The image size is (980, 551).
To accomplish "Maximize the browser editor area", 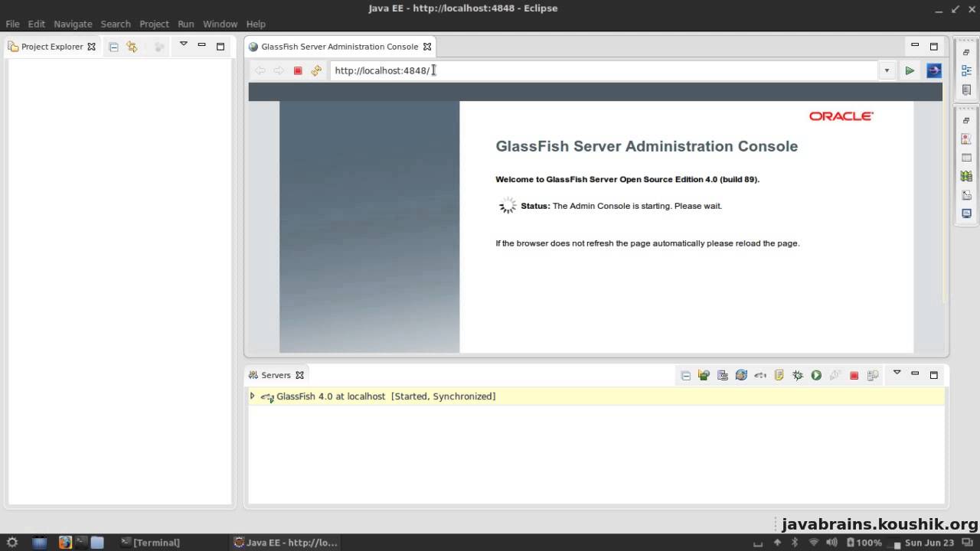I will coord(934,46).
